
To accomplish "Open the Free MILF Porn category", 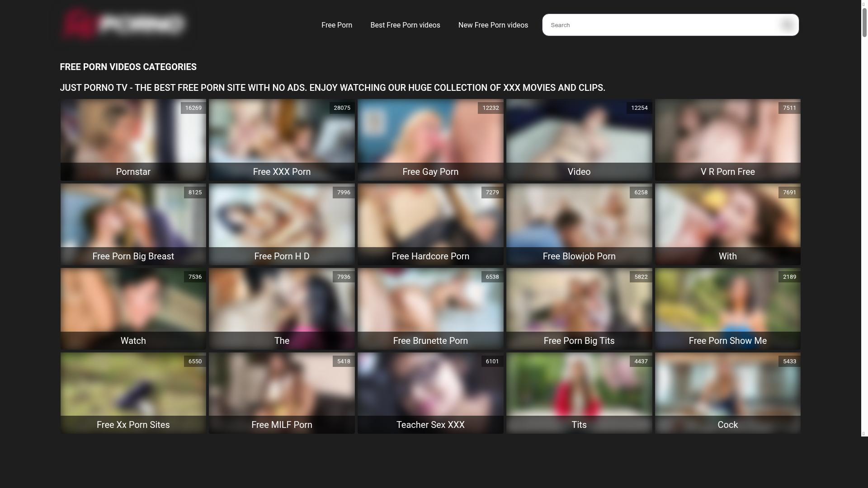I will tap(281, 393).
